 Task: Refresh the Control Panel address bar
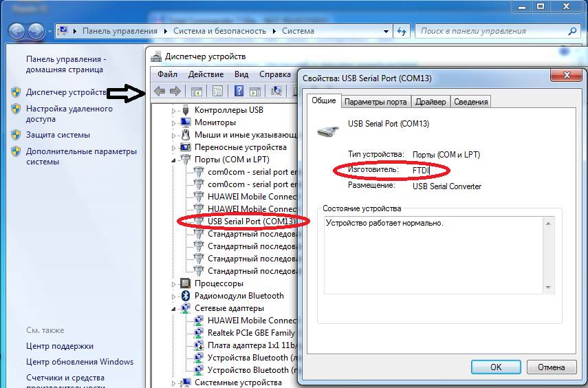(x=402, y=31)
